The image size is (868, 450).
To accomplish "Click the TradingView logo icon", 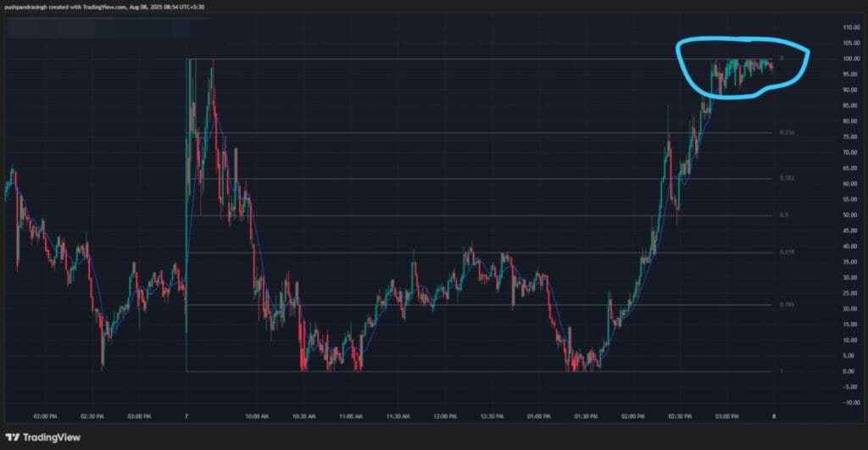I will [14, 436].
